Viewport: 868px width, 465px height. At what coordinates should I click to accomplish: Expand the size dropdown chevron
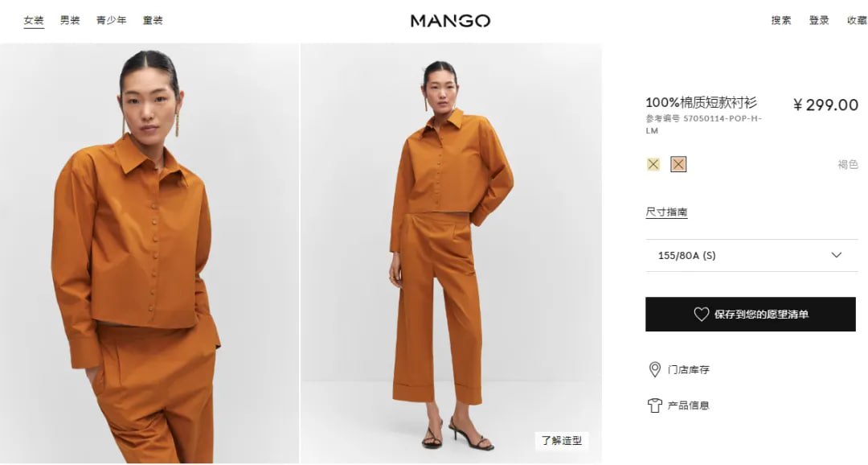837,255
